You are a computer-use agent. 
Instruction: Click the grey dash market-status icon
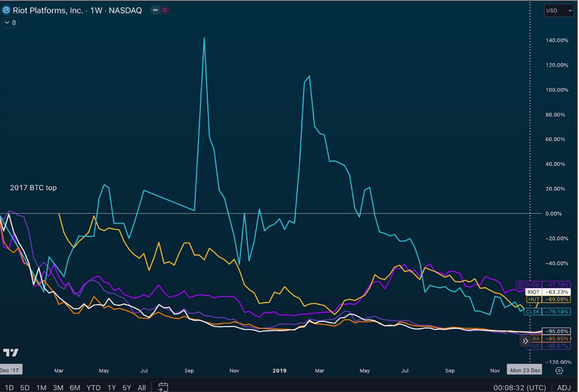click(x=155, y=10)
